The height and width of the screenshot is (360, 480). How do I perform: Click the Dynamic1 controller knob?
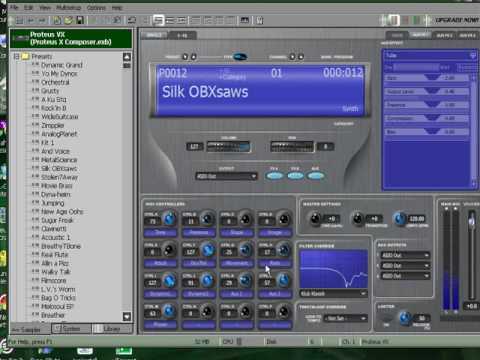pyautogui.click(x=169, y=280)
